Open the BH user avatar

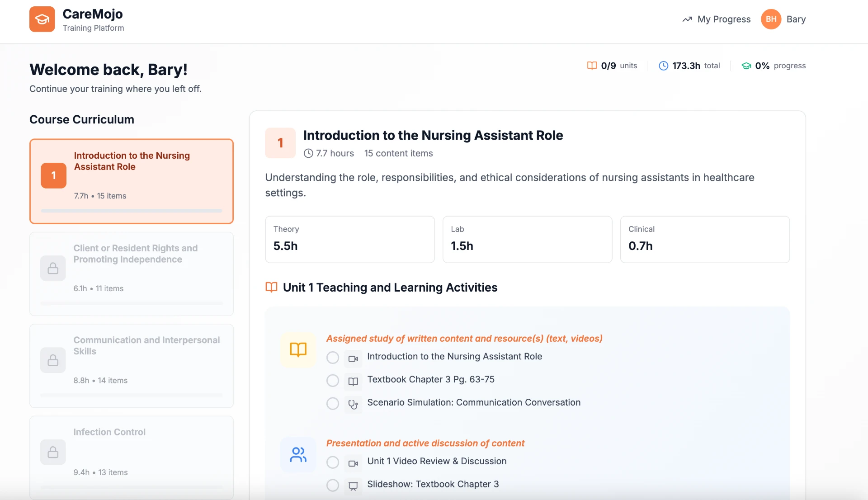tap(771, 19)
